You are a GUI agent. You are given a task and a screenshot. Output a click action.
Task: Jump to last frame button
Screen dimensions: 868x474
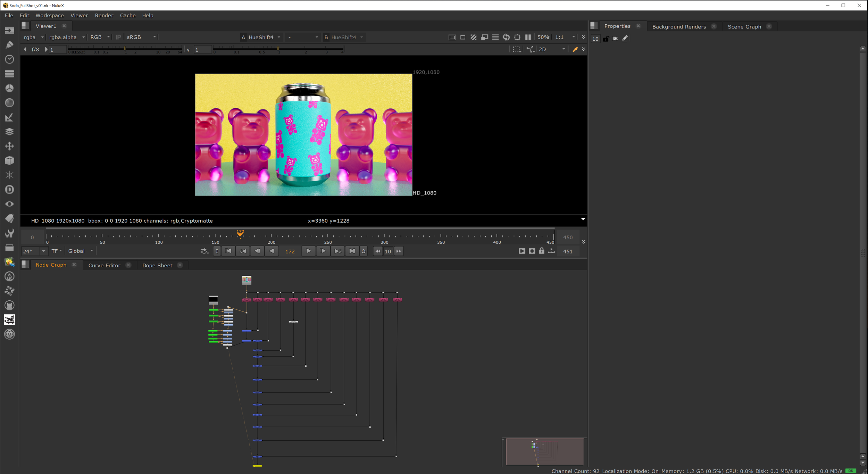pyautogui.click(x=352, y=251)
